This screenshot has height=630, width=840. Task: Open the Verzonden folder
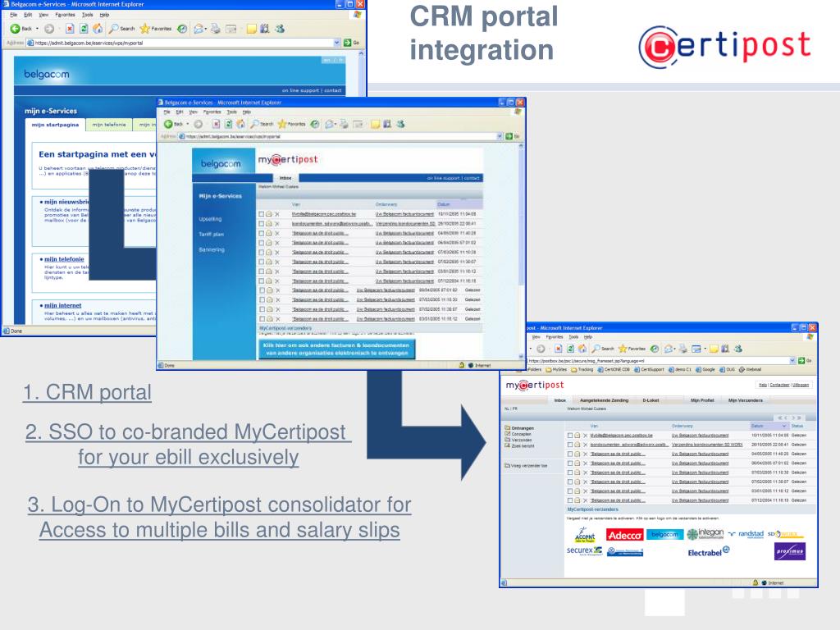(x=518, y=440)
